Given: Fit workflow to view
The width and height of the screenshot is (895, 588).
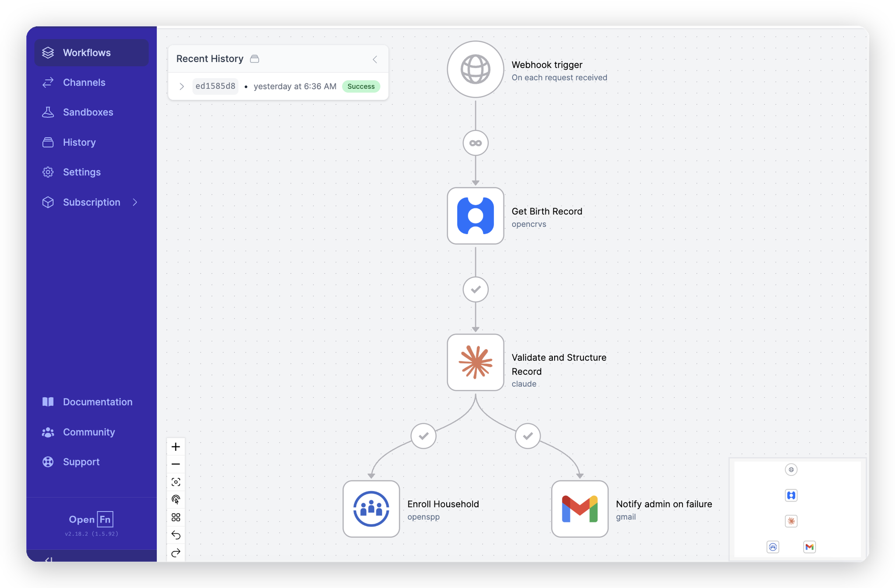Looking at the screenshot, I should 176,482.
